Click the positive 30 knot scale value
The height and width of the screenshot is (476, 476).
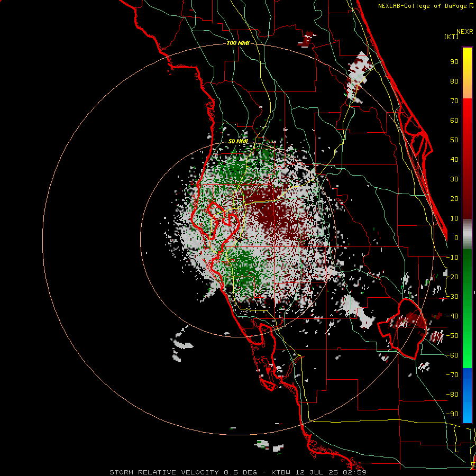point(454,179)
